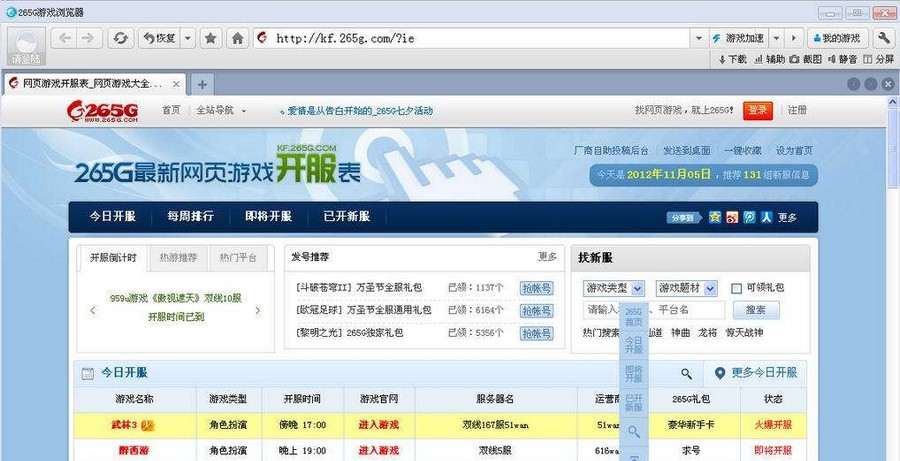The height and width of the screenshot is (461, 900).
Task: Click 进入游戏 for 武林3
Action: tap(379, 425)
